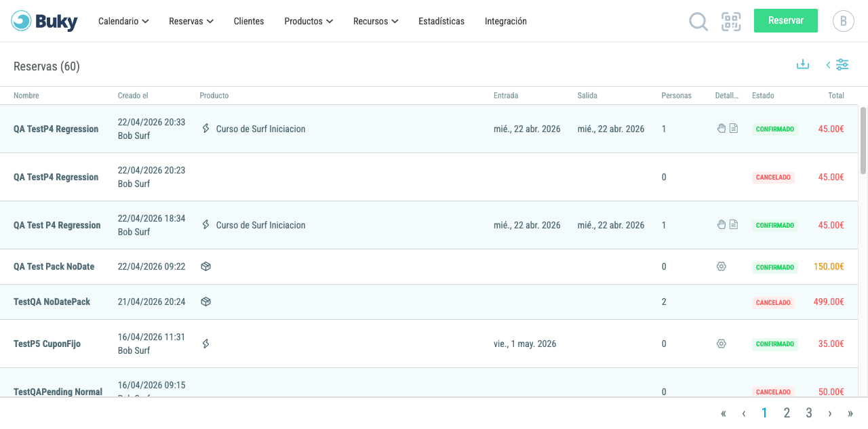Image resolution: width=868 pixels, height=429 pixels.
Task: Open the Clientes menu item
Action: [x=249, y=21]
